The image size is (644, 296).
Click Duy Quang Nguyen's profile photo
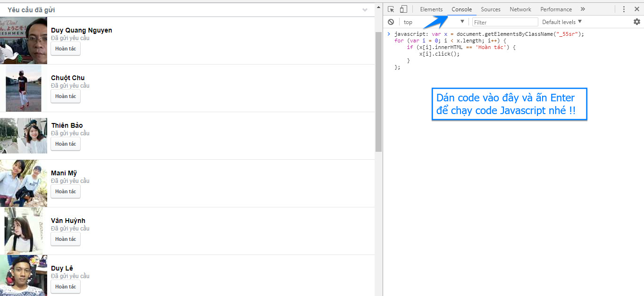[24, 41]
